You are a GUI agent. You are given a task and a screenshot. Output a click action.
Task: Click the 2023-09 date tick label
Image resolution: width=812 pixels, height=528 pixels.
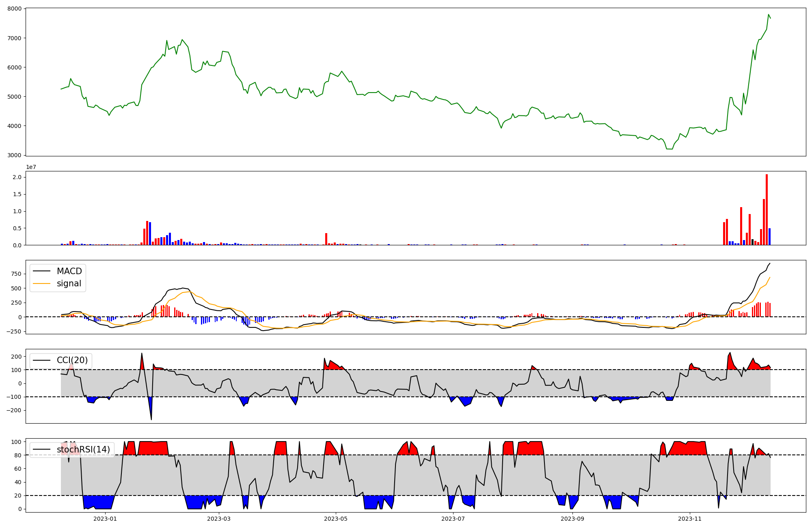coord(572,519)
